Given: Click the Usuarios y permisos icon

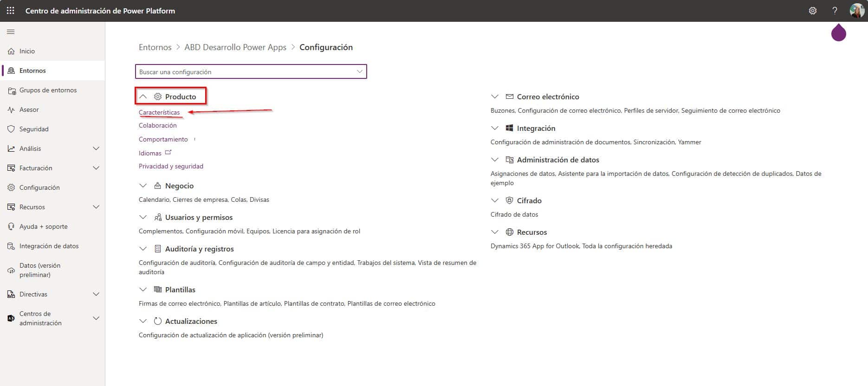Looking at the screenshot, I should pos(158,217).
